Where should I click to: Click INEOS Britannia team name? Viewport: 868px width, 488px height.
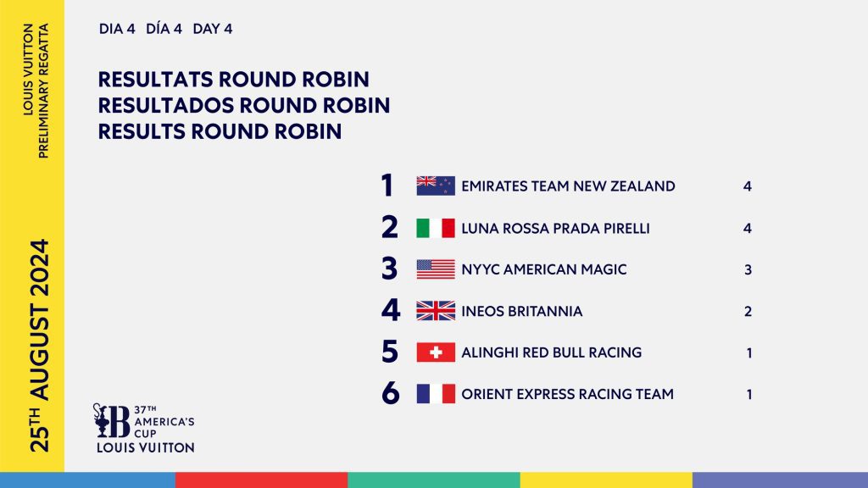(522, 311)
